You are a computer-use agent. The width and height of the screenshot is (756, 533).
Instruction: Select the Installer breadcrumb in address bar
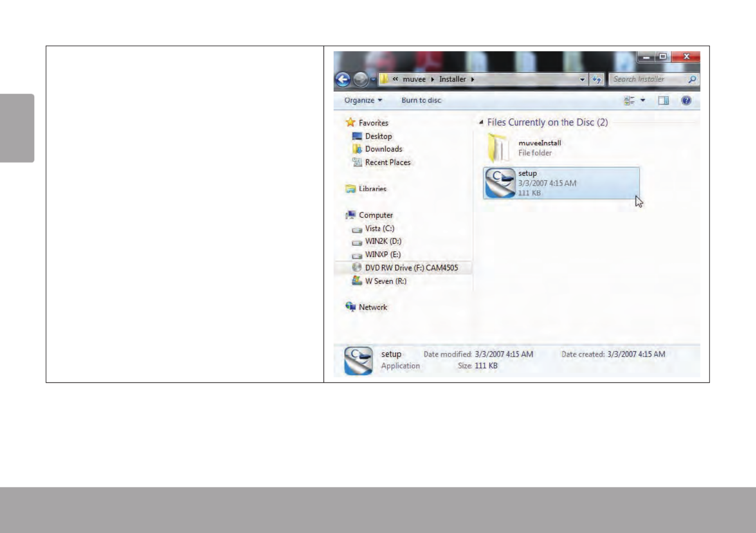pos(452,79)
